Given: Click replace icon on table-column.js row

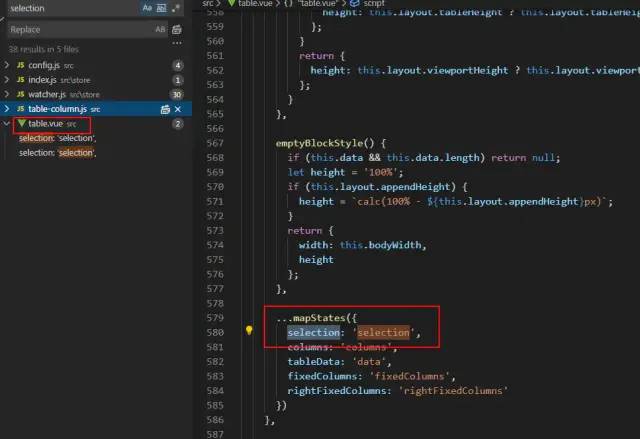Looking at the screenshot, I should pos(164,108).
